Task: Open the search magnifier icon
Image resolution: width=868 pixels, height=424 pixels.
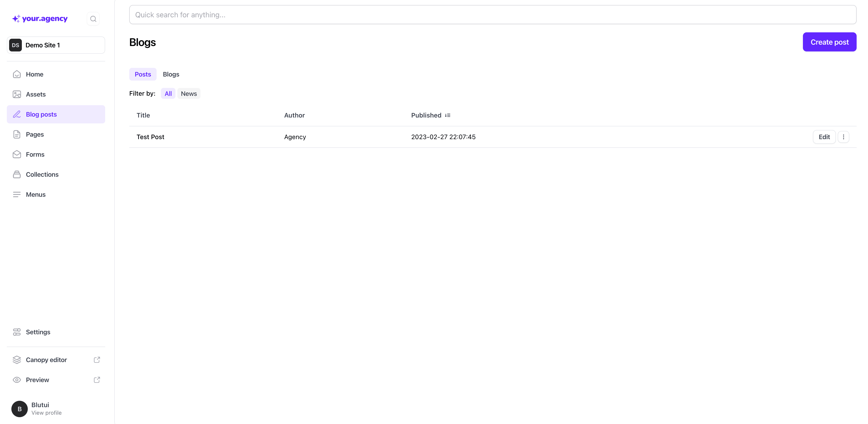Action: (x=93, y=18)
